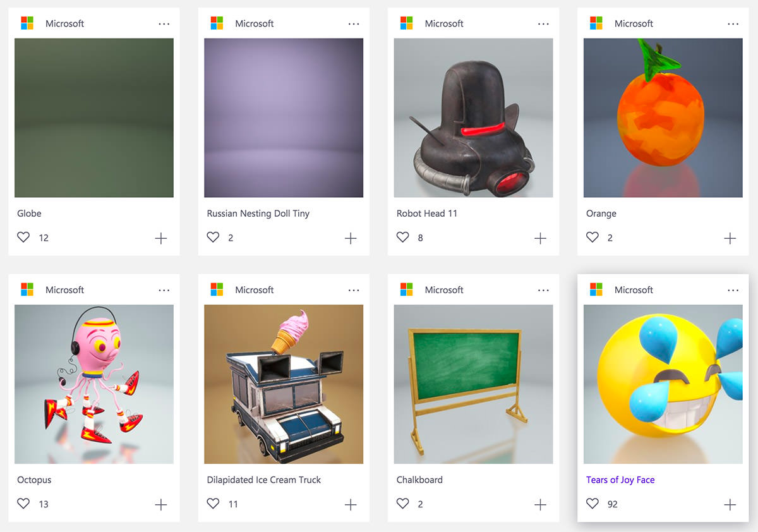Image resolution: width=758 pixels, height=532 pixels.
Task: Open the Dilapidated Ice Cream Truck title
Action: 264,480
